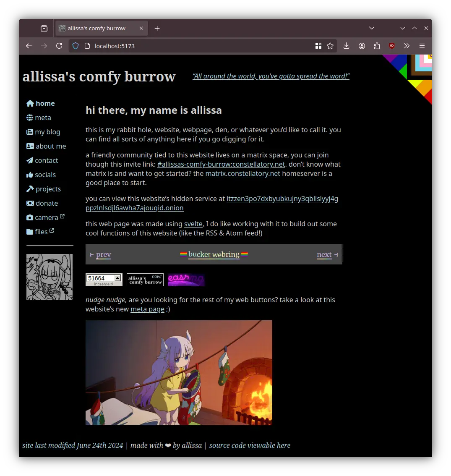Show more tools with the double chevron
Screen dimensions: 451x476
[407, 46]
